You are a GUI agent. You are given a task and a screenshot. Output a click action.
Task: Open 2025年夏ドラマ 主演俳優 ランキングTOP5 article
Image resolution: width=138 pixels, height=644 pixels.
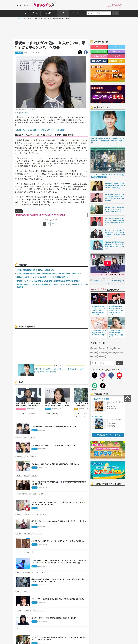(54, 427)
